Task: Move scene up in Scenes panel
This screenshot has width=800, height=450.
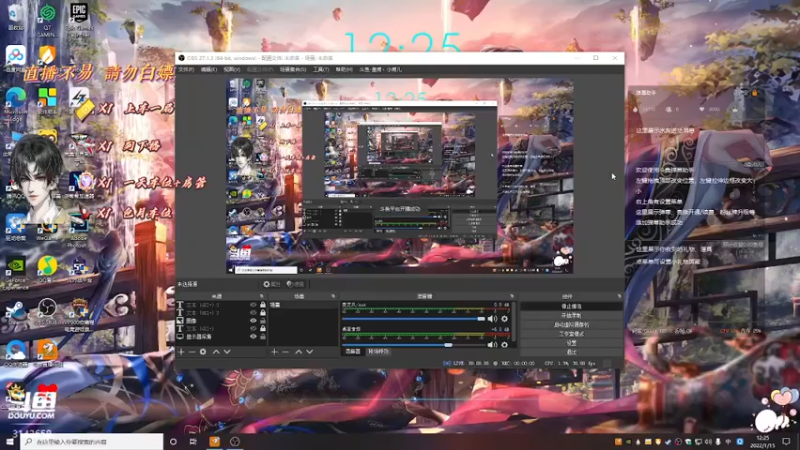Action: pyautogui.click(x=298, y=352)
